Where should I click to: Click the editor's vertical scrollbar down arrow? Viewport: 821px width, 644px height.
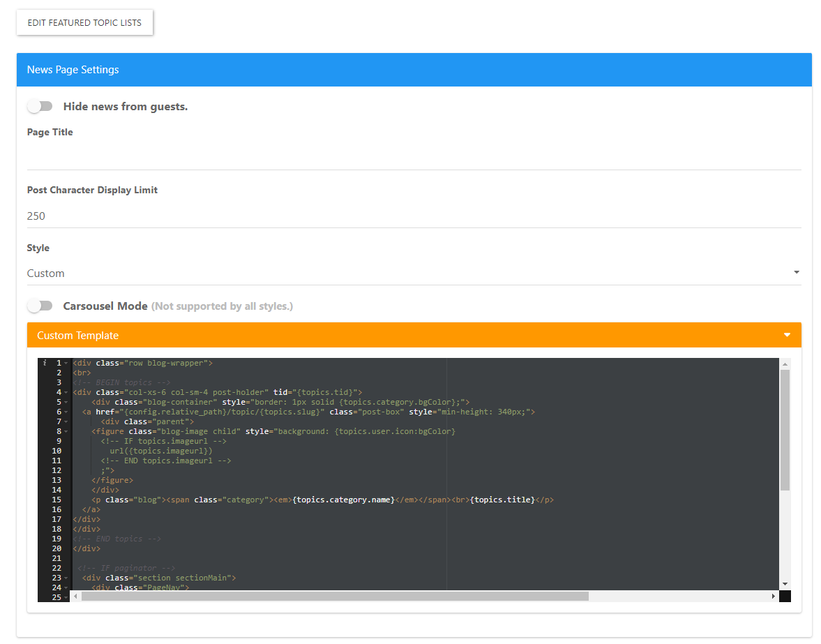[x=785, y=584]
